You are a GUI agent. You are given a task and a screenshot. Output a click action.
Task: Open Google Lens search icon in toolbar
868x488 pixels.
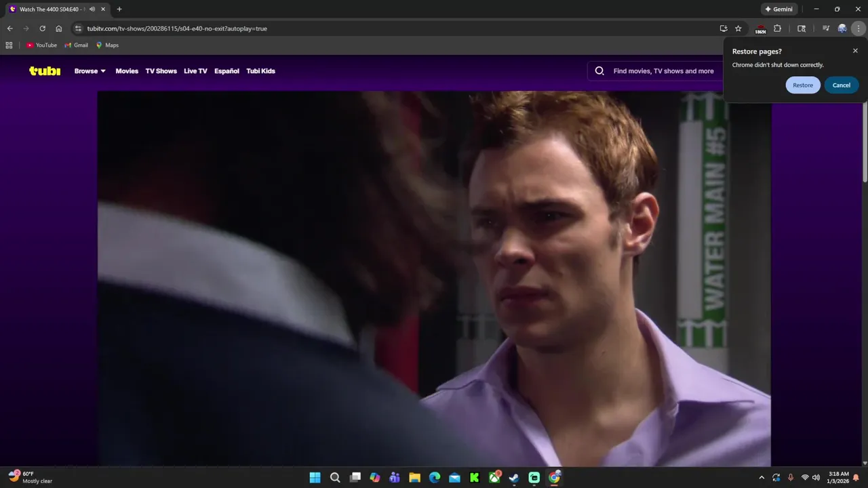coord(802,28)
